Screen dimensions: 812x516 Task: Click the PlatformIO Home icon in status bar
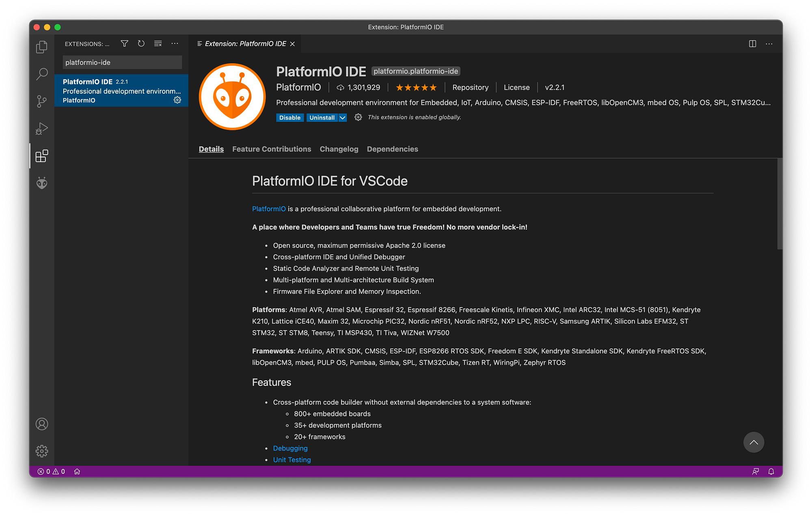click(x=77, y=471)
